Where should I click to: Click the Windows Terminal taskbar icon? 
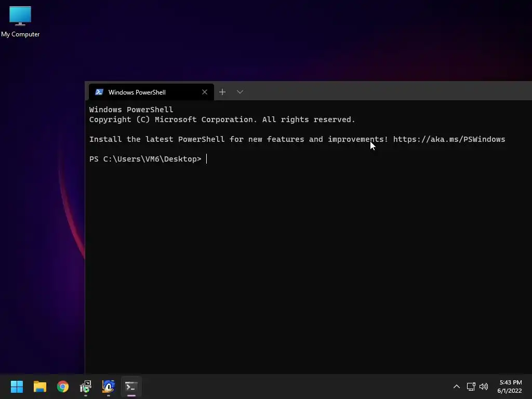pos(131,387)
